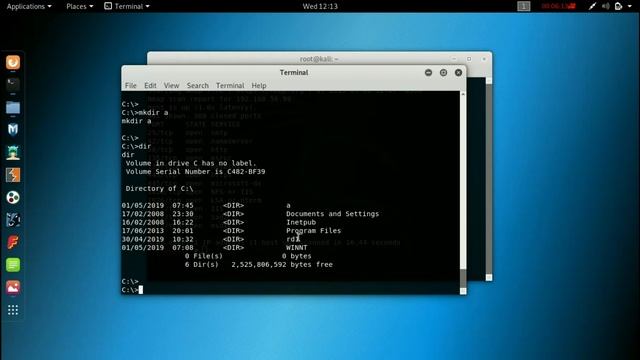Launch Faraday red F dock icon
The width and height of the screenshot is (640, 360).
13,242
